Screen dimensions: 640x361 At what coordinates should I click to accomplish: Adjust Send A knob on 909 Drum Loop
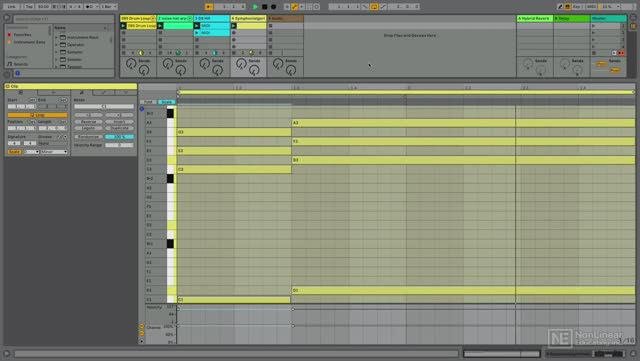pyautogui.click(x=131, y=63)
